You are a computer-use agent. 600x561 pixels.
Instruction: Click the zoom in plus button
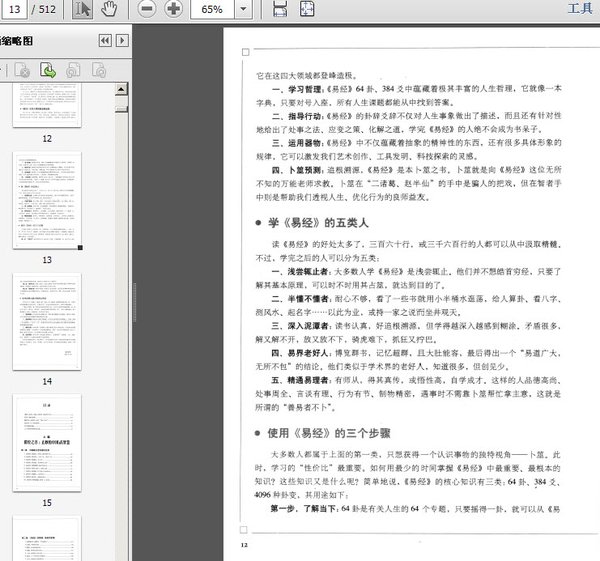click(x=173, y=10)
